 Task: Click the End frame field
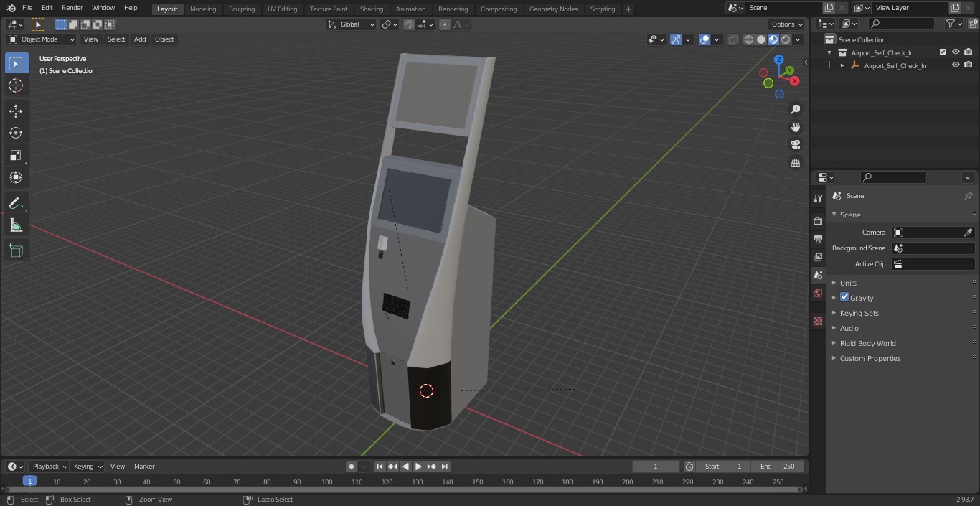point(777,467)
